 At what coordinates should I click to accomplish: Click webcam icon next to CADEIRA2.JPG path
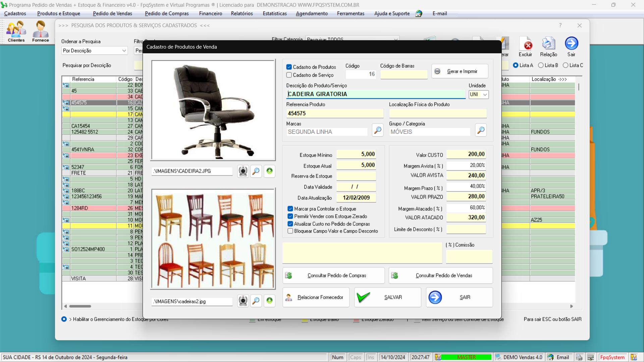[x=243, y=171]
